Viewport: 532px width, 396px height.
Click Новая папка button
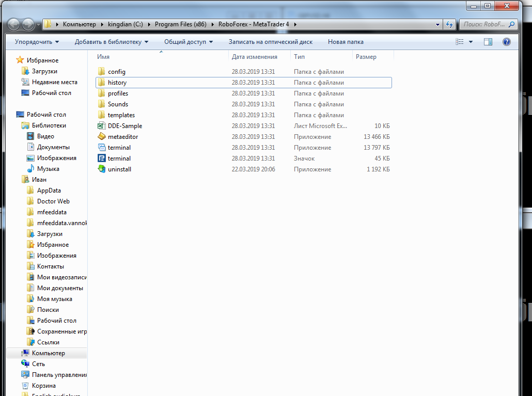point(346,42)
